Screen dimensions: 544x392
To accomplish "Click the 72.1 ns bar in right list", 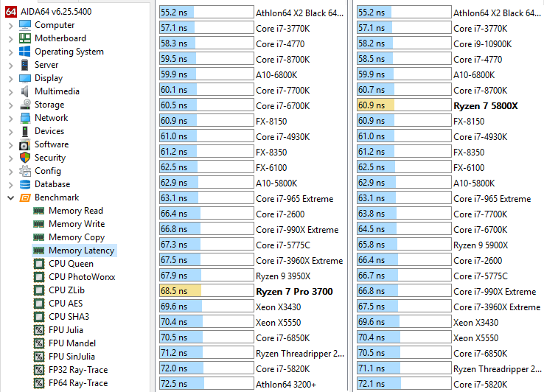I will (x=404, y=384).
